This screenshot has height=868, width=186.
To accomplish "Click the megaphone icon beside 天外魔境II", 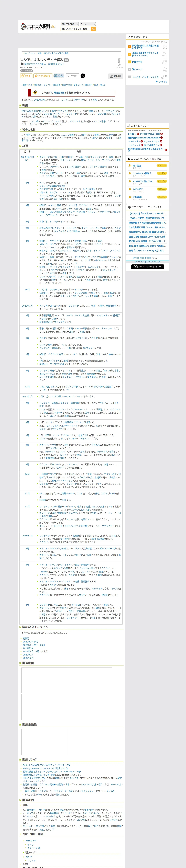I will point(130,197).
